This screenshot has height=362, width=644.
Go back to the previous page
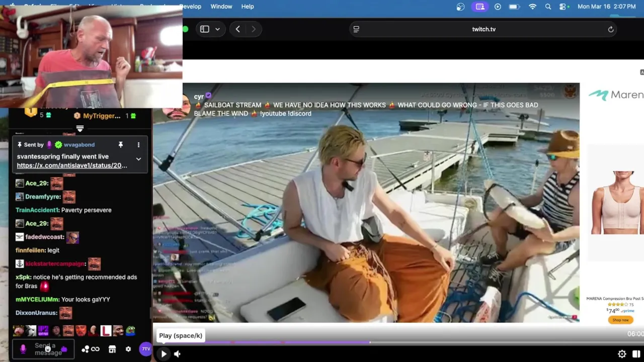pyautogui.click(x=237, y=29)
